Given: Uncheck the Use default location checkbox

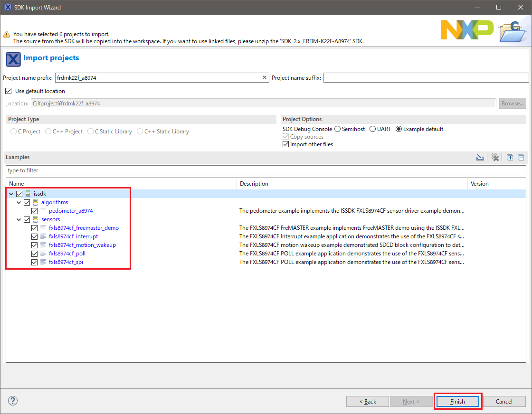Looking at the screenshot, I should (9, 91).
